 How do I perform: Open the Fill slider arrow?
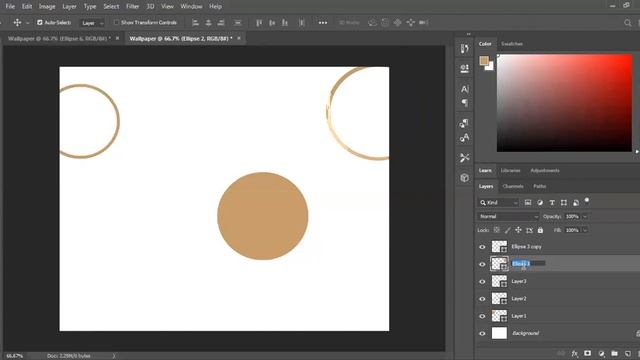(x=585, y=230)
